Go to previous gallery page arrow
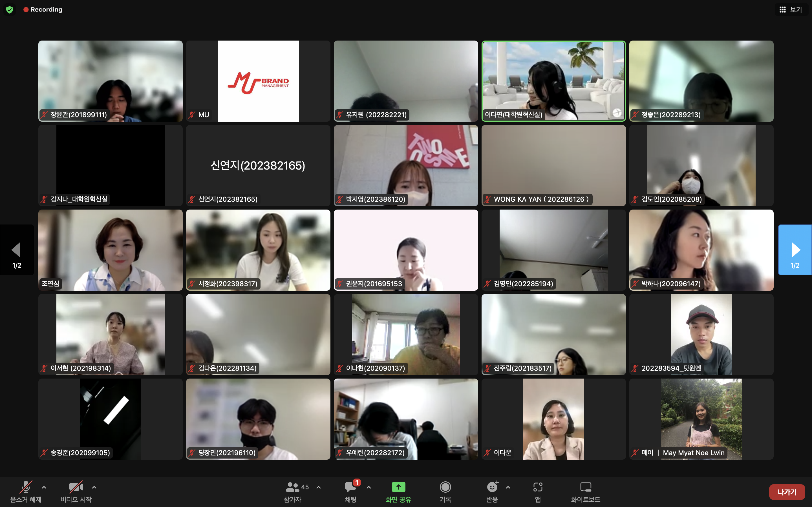Viewport: 812px width, 507px height. point(16,250)
